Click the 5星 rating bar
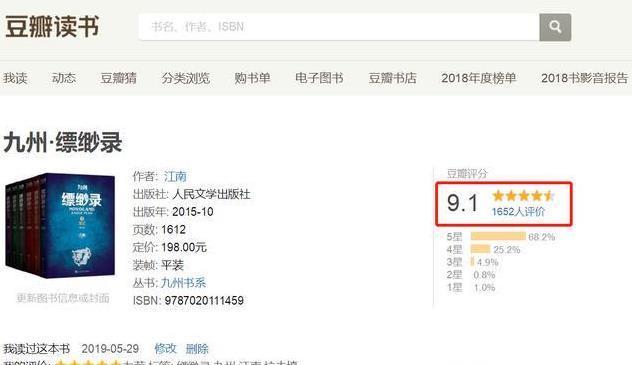 click(498, 236)
